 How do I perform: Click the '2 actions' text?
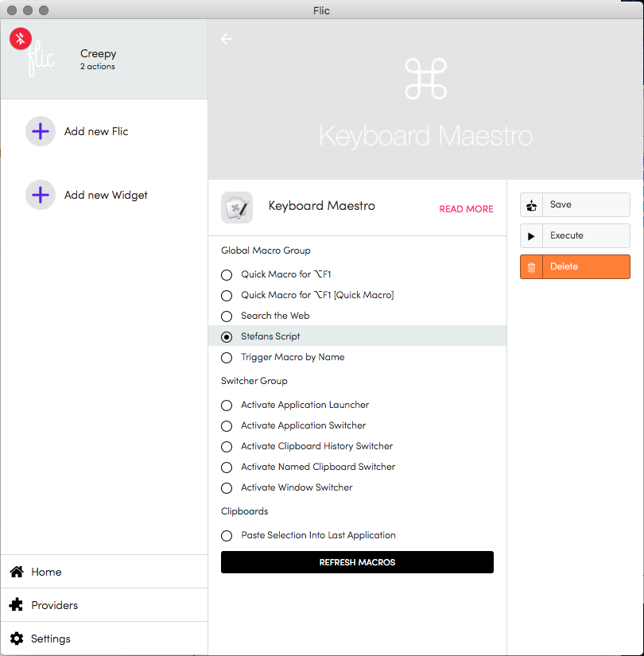(98, 67)
